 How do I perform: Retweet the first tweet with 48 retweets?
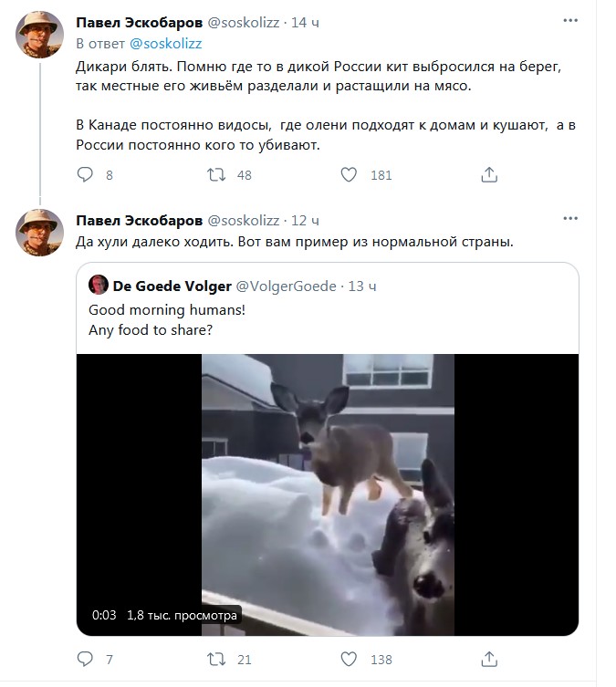(217, 174)
